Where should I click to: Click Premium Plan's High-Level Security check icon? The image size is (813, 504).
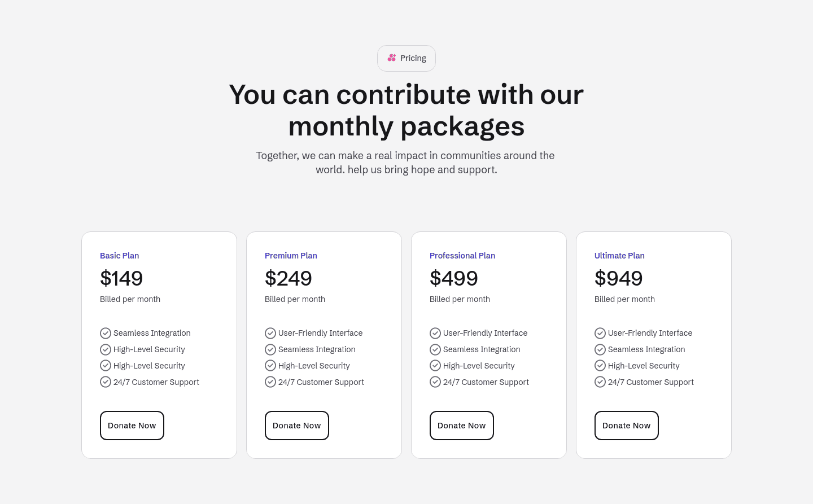[x=270, y=366]
